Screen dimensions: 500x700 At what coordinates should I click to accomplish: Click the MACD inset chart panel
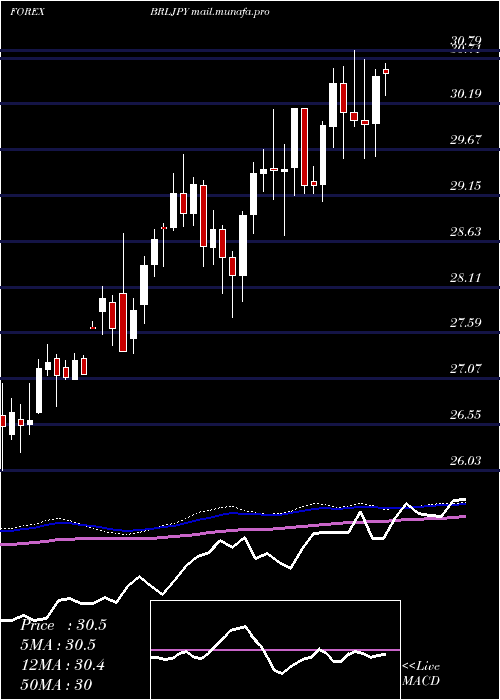tap(275, 650)
